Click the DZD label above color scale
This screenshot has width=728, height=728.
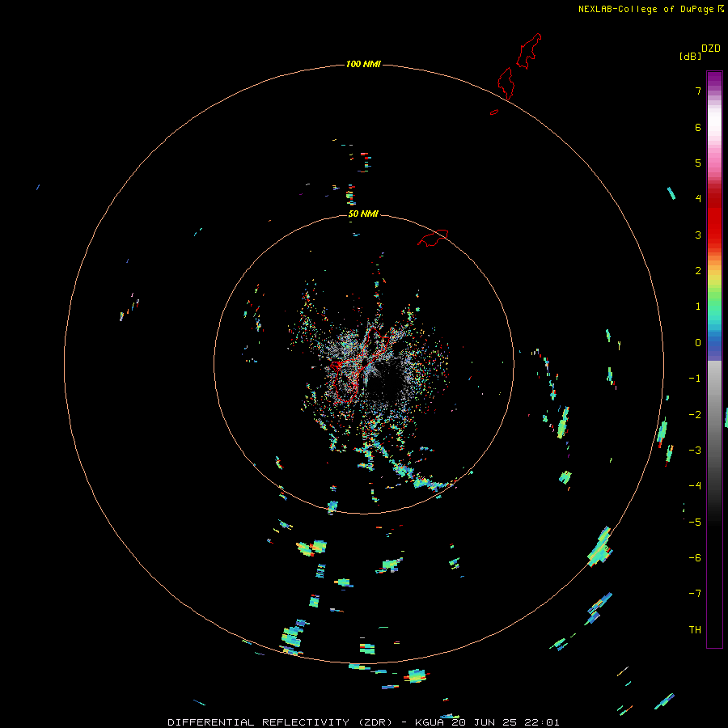(x=711, y=49)
